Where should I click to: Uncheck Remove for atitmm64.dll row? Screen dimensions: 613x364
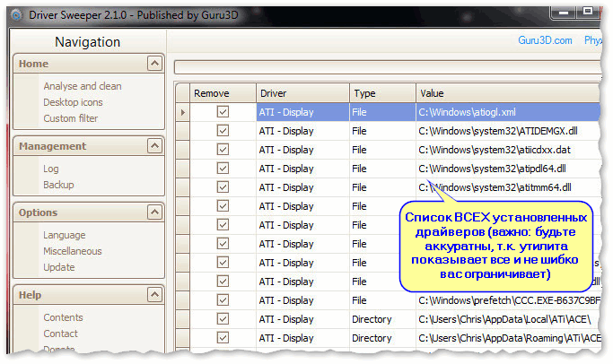223,187
